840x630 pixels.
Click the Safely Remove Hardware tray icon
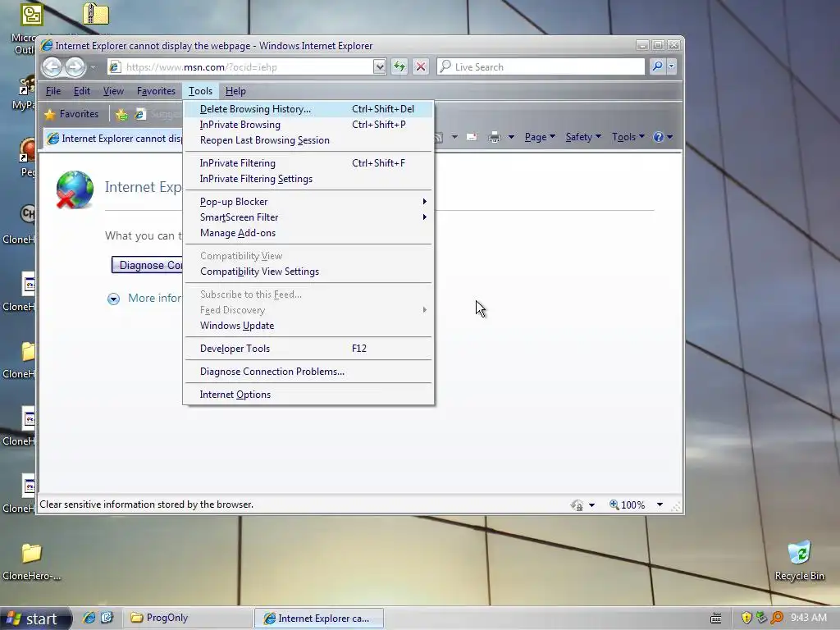(760, 619)
